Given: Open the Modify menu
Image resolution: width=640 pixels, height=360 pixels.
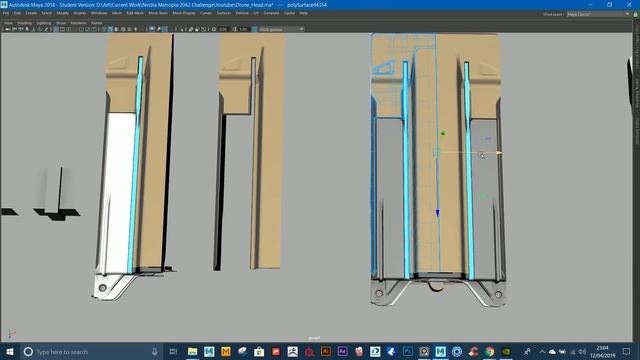Looking at the screenshot, I should 62,13.
